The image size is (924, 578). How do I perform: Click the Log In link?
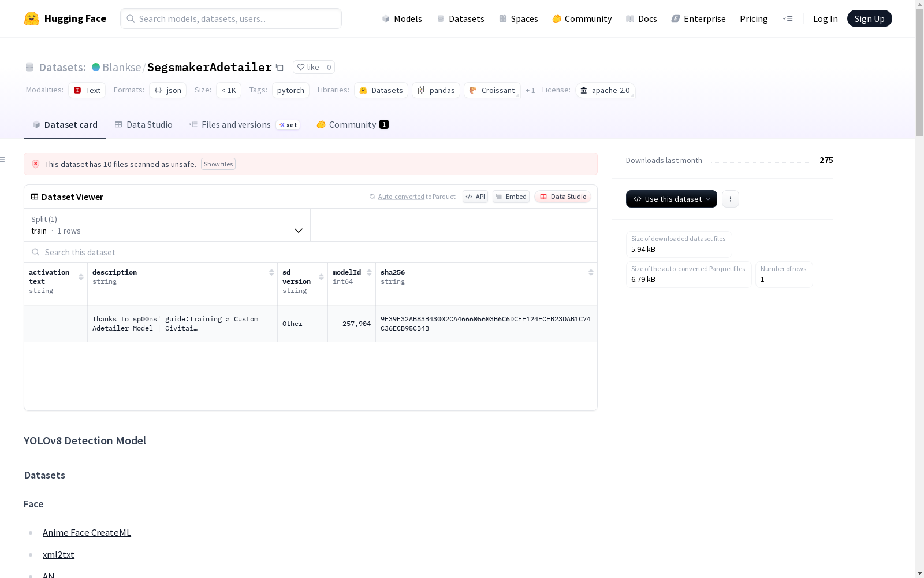[x=825, y=18]
